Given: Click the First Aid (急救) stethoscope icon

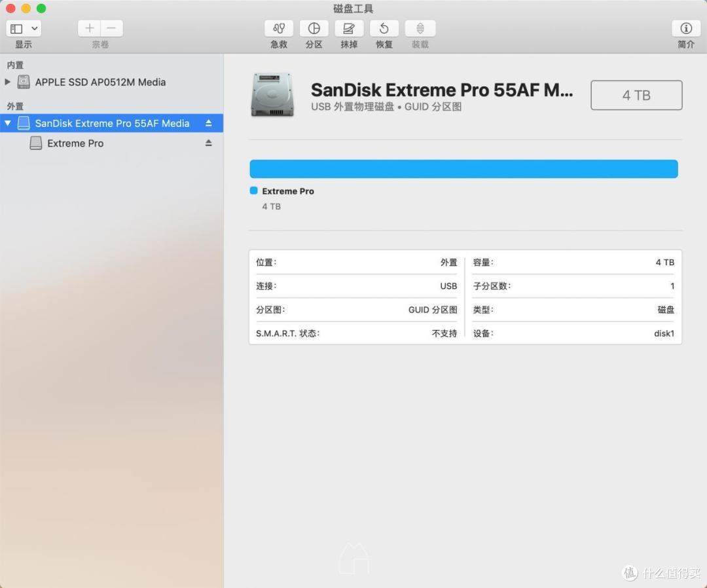Looking at the screenshot, I should tap(279, 28).
